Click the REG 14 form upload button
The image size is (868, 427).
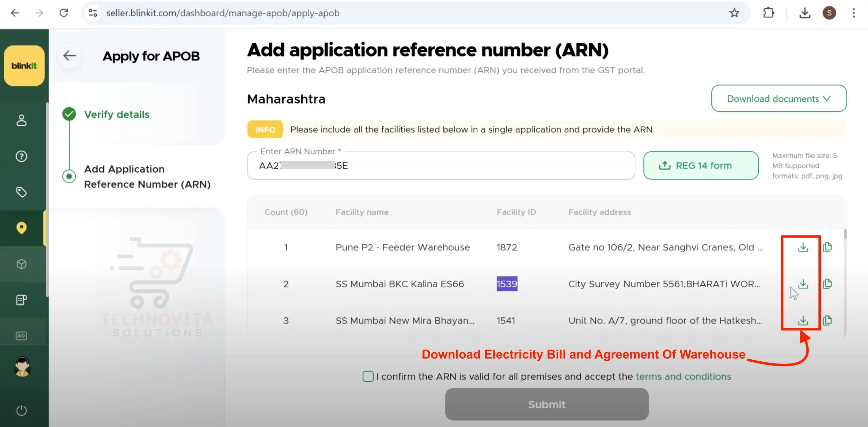click(x=701, y=166)
